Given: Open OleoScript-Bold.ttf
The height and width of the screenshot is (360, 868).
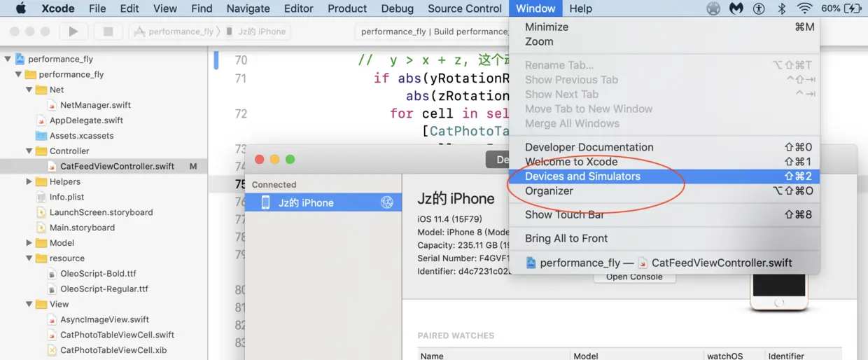Looking at the screenshot, I should click(x=98, y=274).
